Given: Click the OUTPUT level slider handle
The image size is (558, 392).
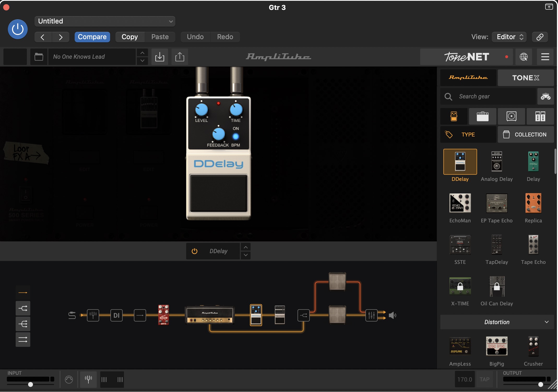Looking at the screenshot, I should pos(541,384).
